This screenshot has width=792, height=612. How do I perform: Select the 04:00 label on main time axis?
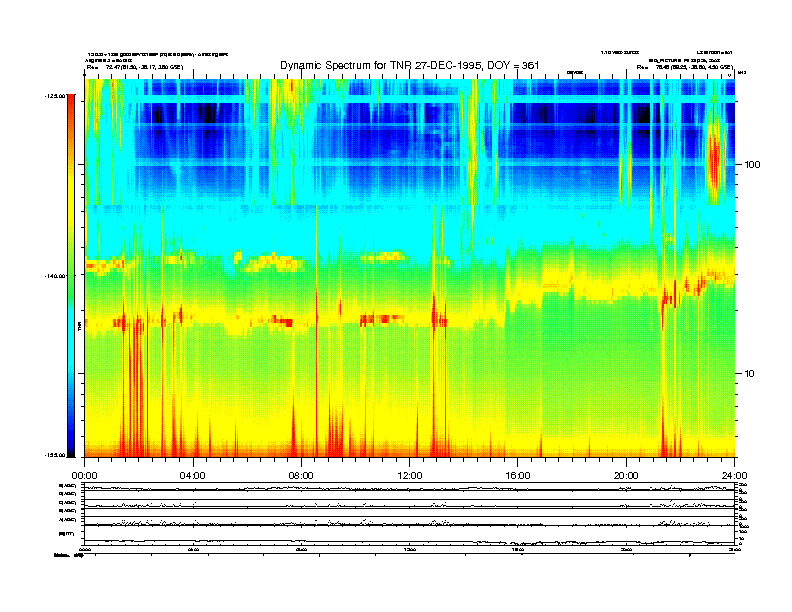pyautogui.click(x=193, y=476)
